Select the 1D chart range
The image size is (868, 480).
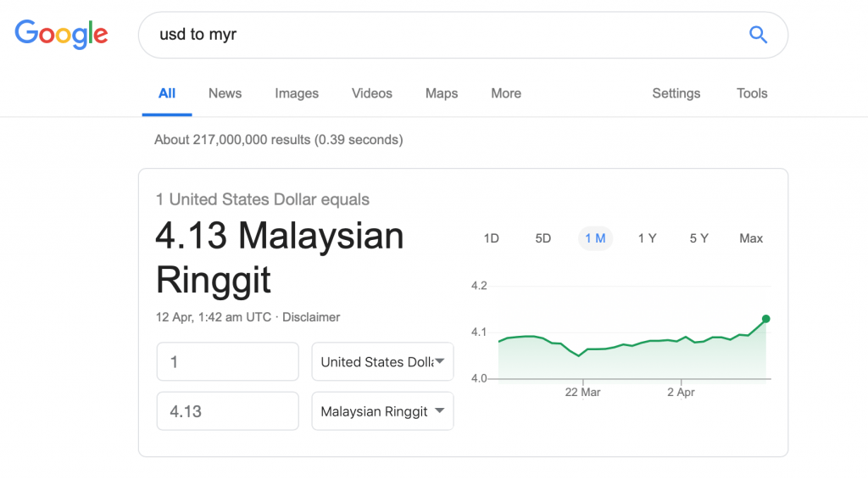pos(491,238)
